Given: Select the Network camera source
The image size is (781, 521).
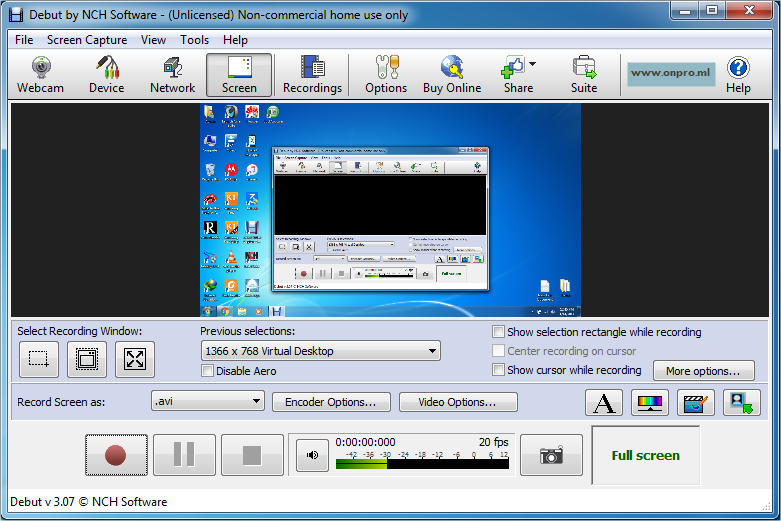Looking at the screenshot, I should click(172, 75).
